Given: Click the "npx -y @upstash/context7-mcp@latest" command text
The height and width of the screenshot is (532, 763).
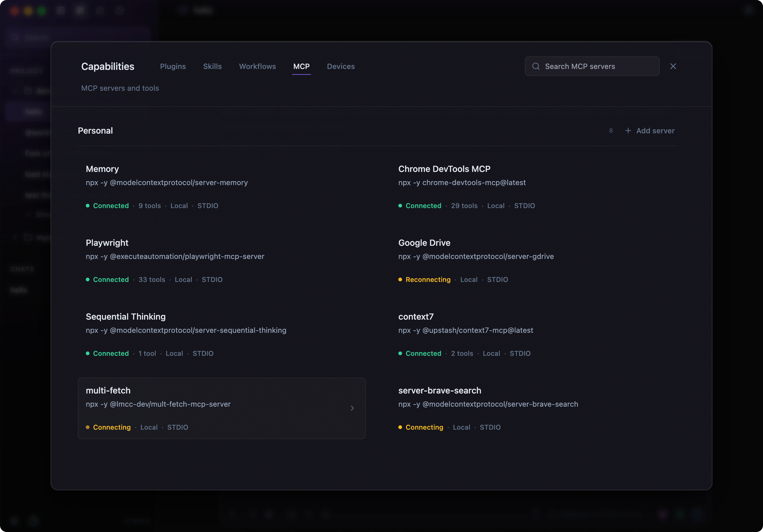Looking at the screenshot, I should [465, 330].
